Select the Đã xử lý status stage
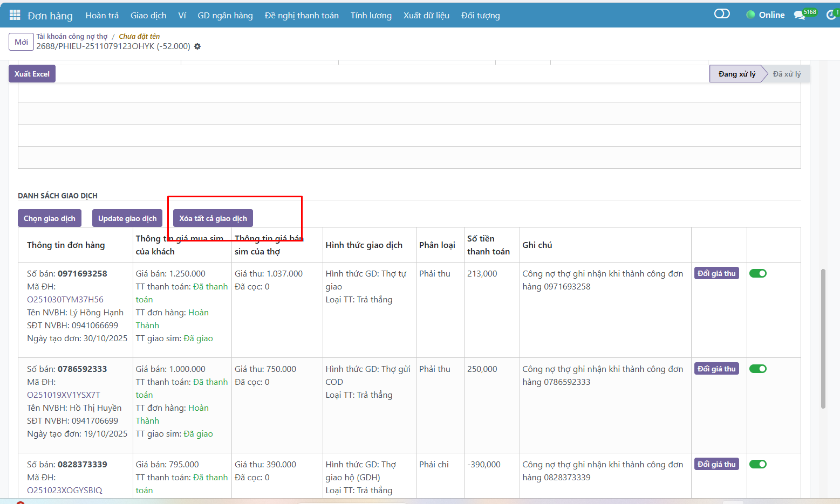The width and height of the screenshot is (840, 504). click(787, 74)
